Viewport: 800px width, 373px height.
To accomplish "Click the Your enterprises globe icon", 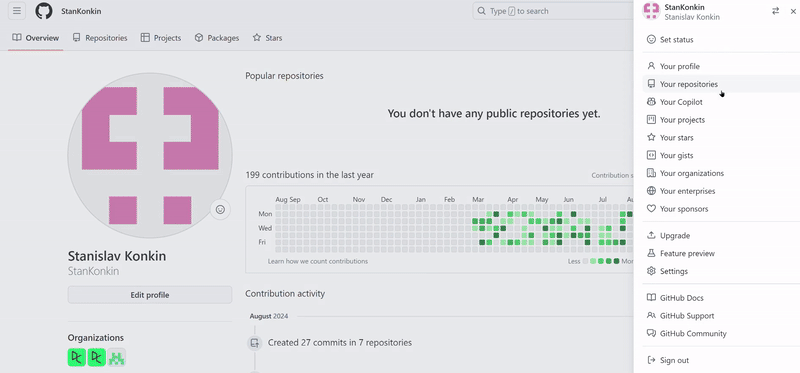I will [651, 191].
